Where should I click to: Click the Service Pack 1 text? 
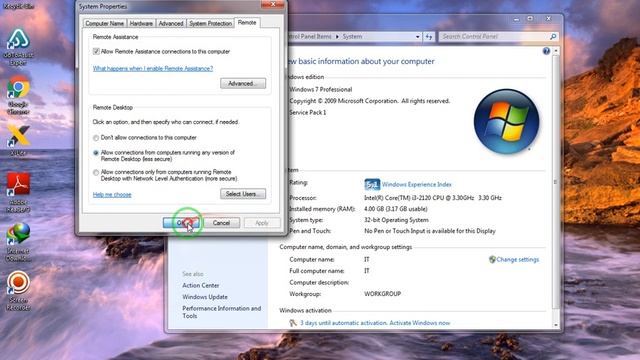click(x=308, y=113)
